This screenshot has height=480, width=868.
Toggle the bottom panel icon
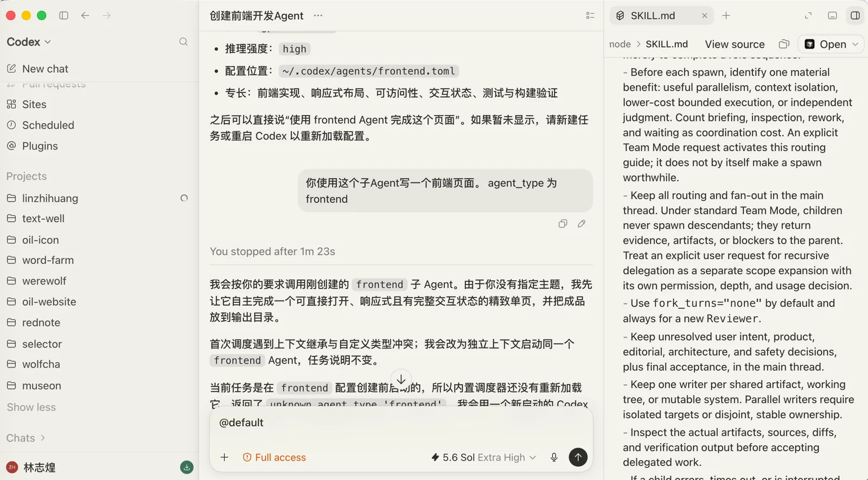tap(832, 16)
